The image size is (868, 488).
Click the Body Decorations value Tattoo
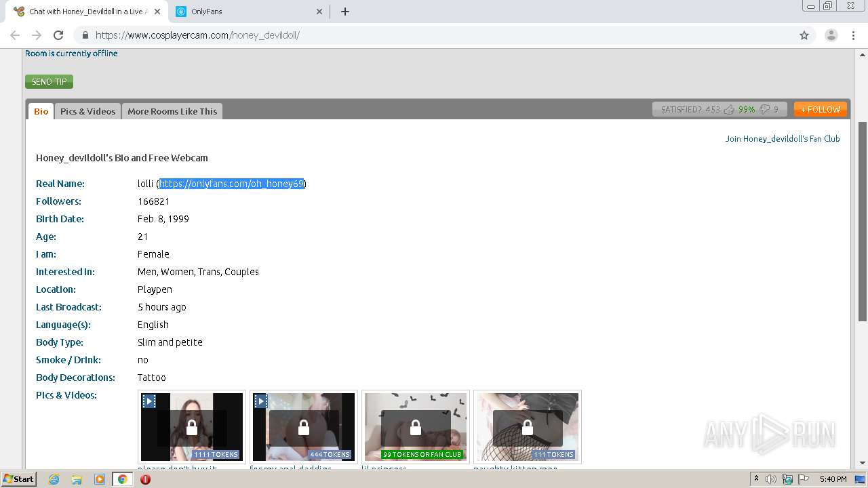[152, 378]
